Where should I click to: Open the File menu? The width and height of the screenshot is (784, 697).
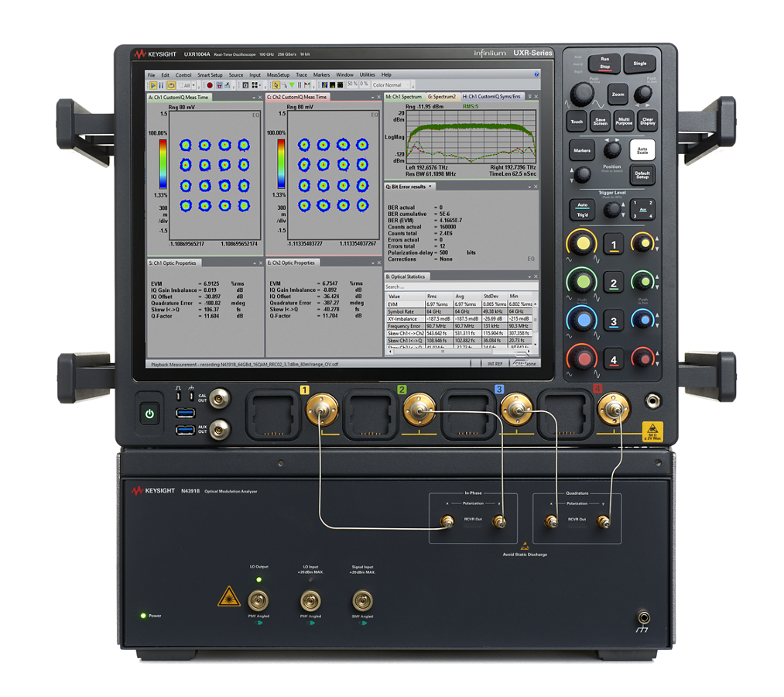tap(152, 75)
